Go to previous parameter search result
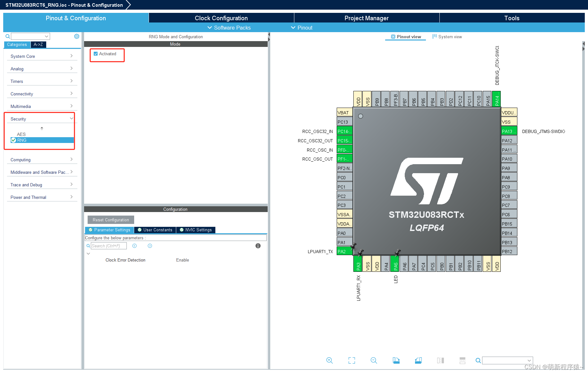The width and height of the screenshot is (588, 373). tap(134, 246)
